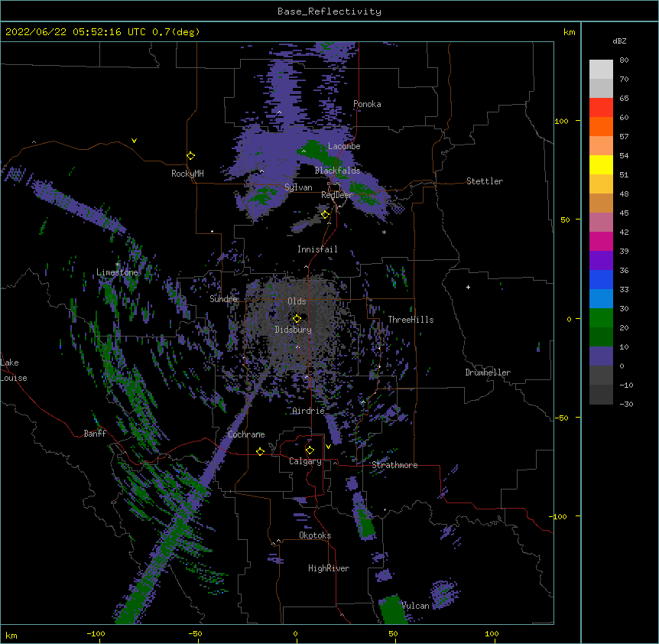Click the Base_Reflectivity title
This screenshot has height=644, width=659.
tap(329, 11)
